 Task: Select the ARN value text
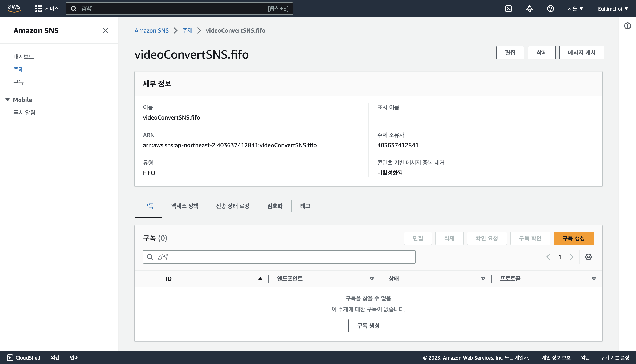pos(229,145)
